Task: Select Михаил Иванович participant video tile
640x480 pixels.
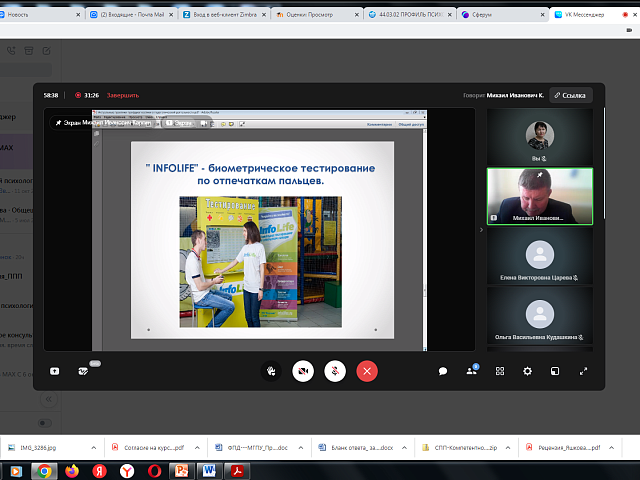Action: (x=540, y=195)
